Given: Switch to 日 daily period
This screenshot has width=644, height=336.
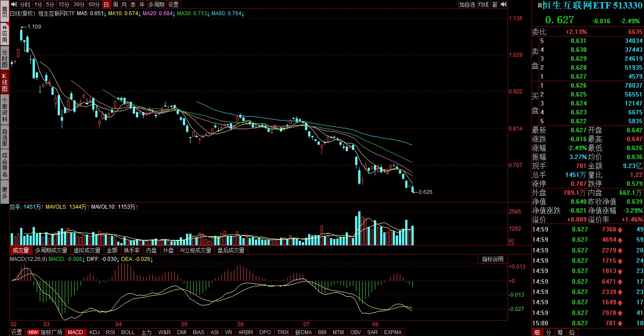Looking at the screenshot, I should (x=106, y=4).
